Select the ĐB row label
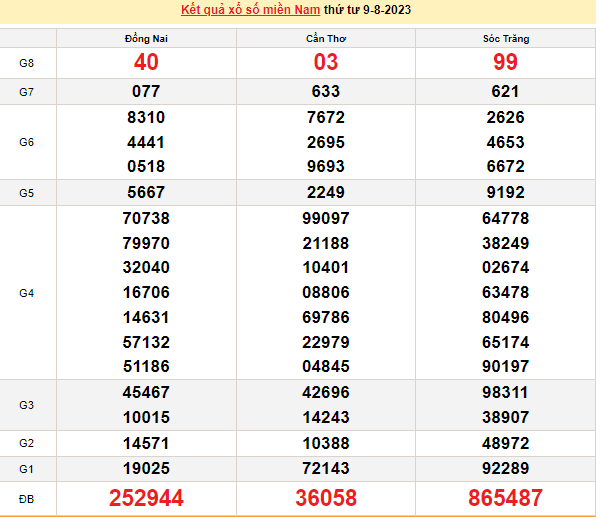Viewport: 602px width, 517px height. [27, 497]
